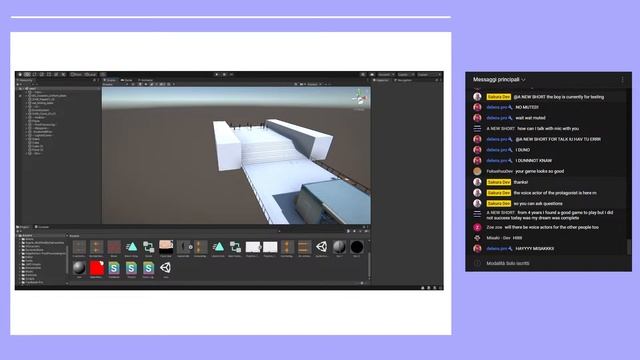Toggle Pivot/Center handle position button

pyautogui.click(x=76, y=75)
